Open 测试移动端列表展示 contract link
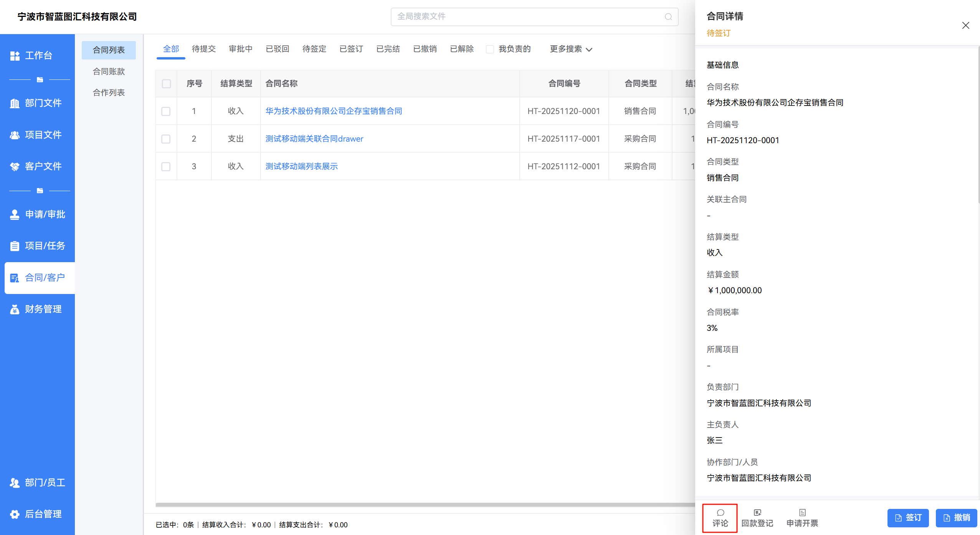 coord(302,167)
